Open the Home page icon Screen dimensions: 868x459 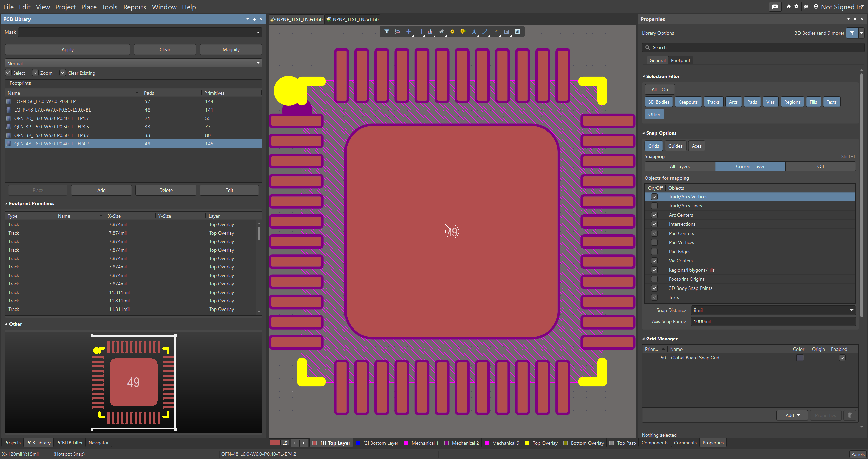tap(789, 7)
